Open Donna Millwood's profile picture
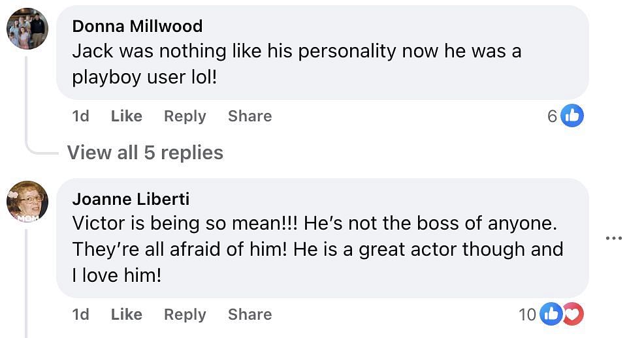644x338 pixels. [x=27, y=29]
